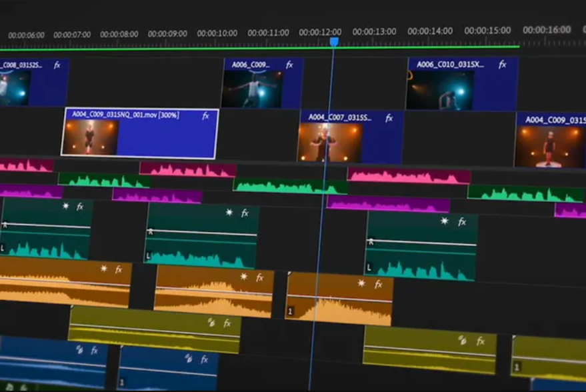
Task: Click the A004_C007_0315S clip name
Action: pos(340,117)
